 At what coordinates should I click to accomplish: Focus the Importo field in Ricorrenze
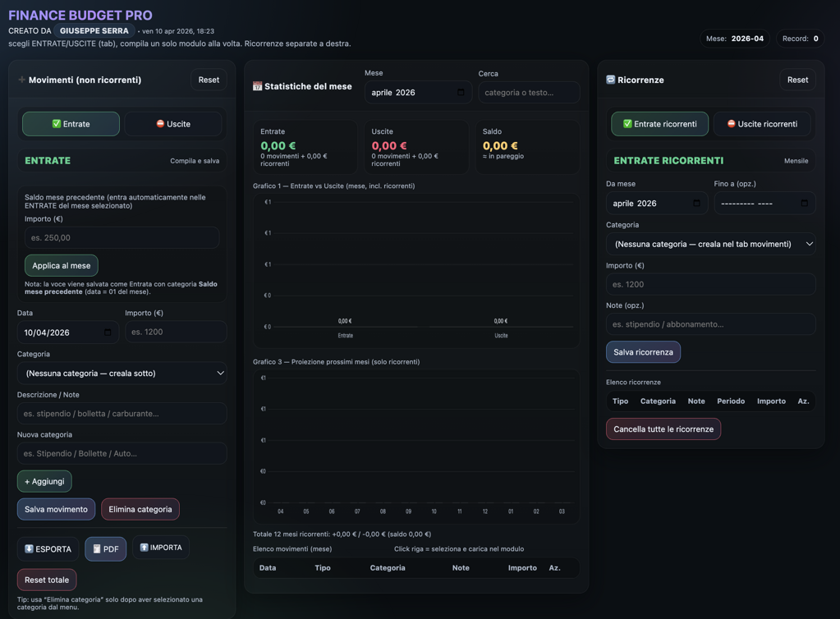[x=711, y=284]
